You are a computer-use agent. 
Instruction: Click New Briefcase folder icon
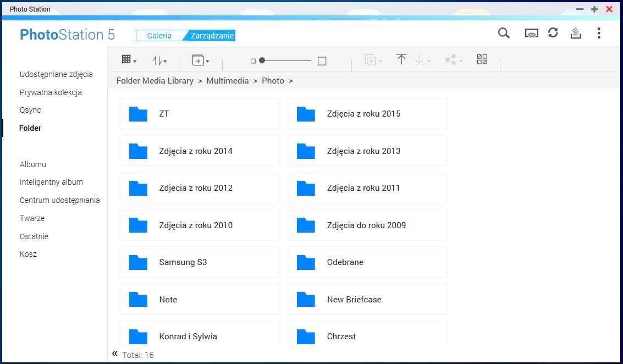pos(306,300)
